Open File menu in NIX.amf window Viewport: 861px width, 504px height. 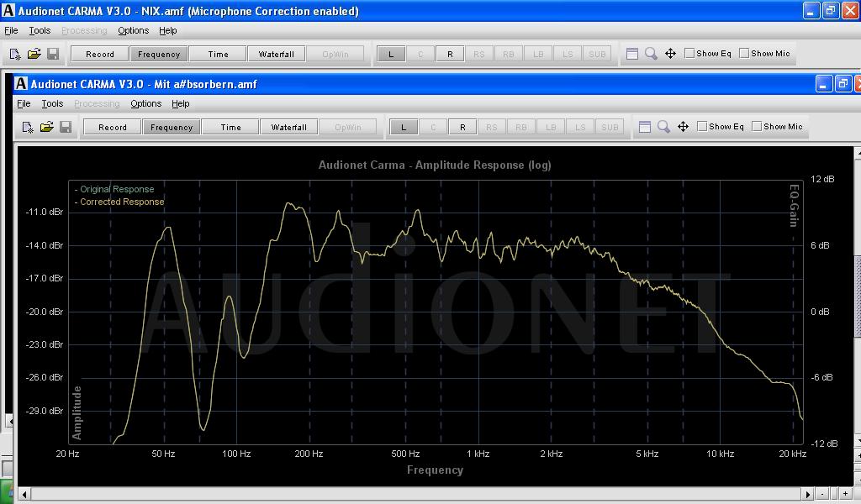pos(11,31)
